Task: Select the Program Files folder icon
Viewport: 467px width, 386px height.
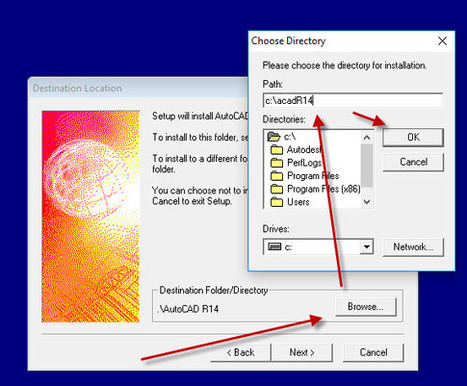Action: (277, 176)
